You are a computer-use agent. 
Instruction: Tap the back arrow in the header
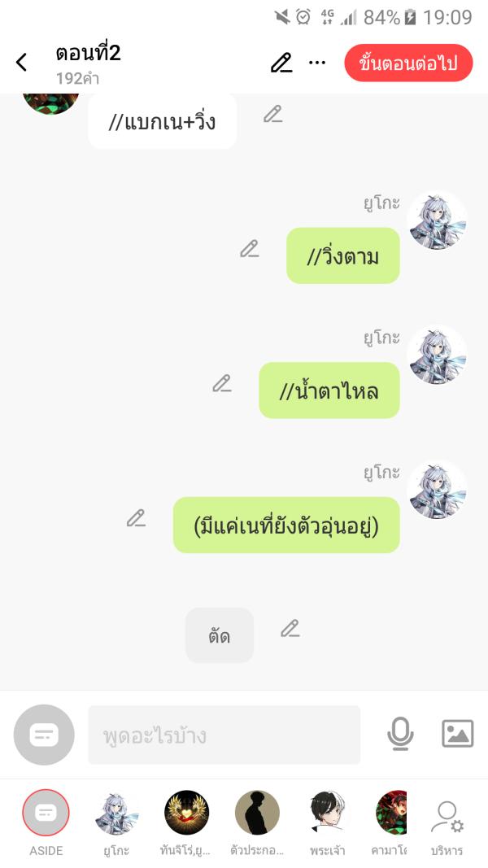(22, 62)
